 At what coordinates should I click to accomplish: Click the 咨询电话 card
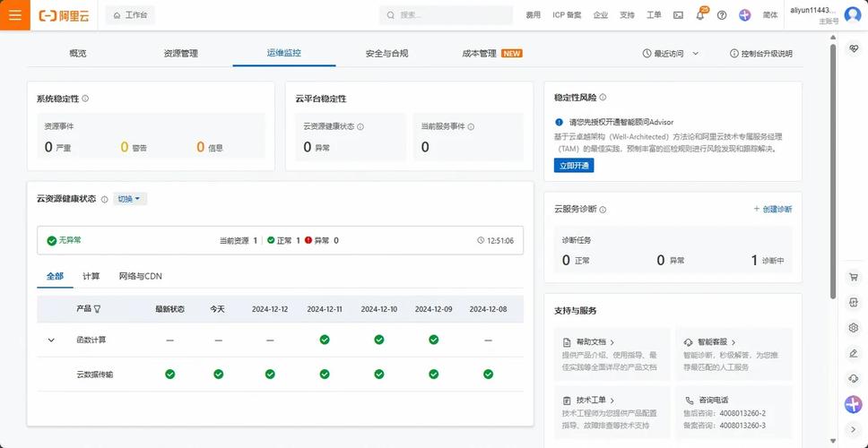pyautogui.click(x=734, y=412)
